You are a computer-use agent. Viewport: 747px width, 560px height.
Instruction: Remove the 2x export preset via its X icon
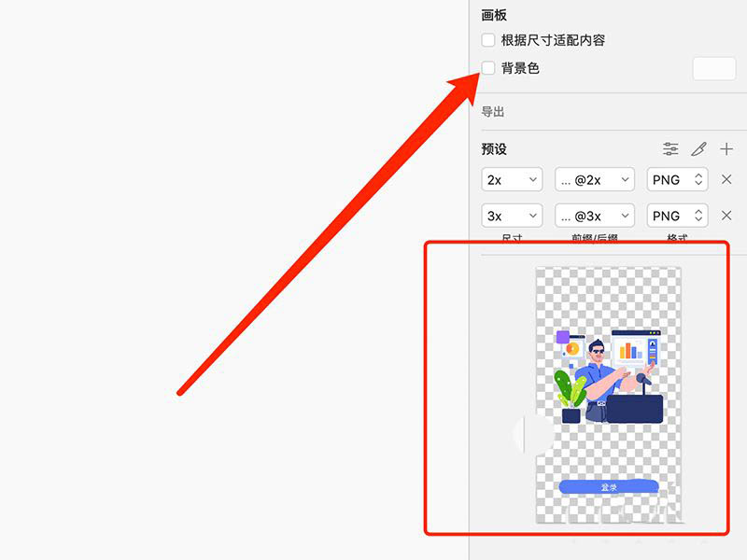727,179
